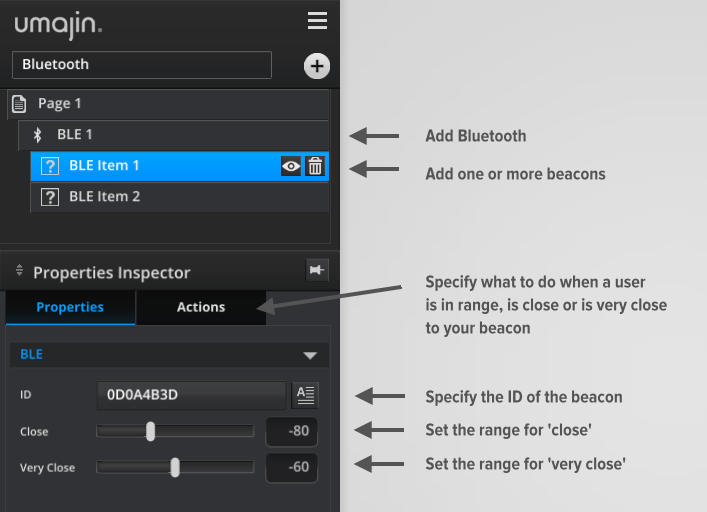Switch to the Actions tab
Screen dimensions: 707x512
pyautogui.click(x=201, y=307)
